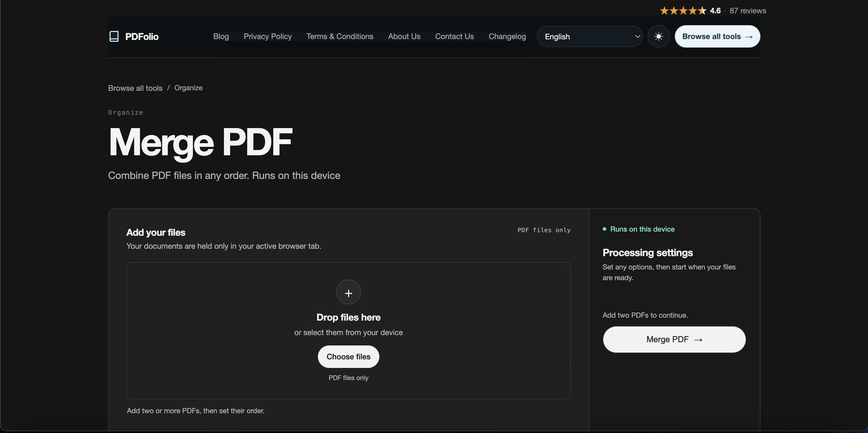Click the Runs on this device label
The width and height of the screenshot is (868, 433).
click(642, 229)
